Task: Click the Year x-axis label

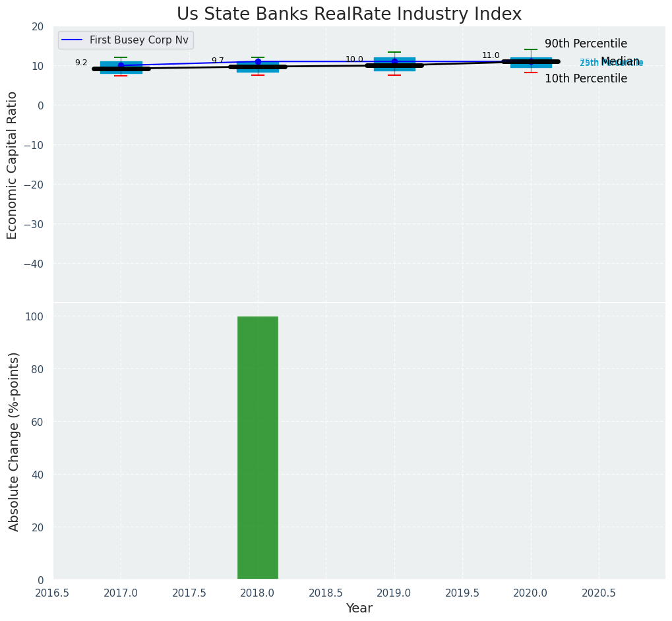Action: click(x=359, y=608)
